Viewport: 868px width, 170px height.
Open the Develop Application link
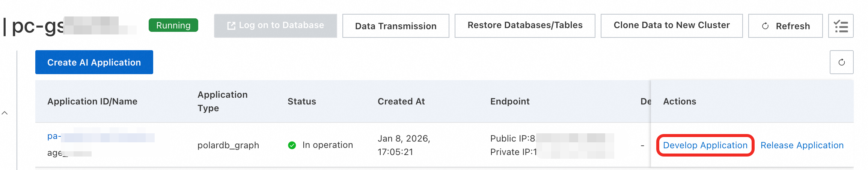coord(705,145)
